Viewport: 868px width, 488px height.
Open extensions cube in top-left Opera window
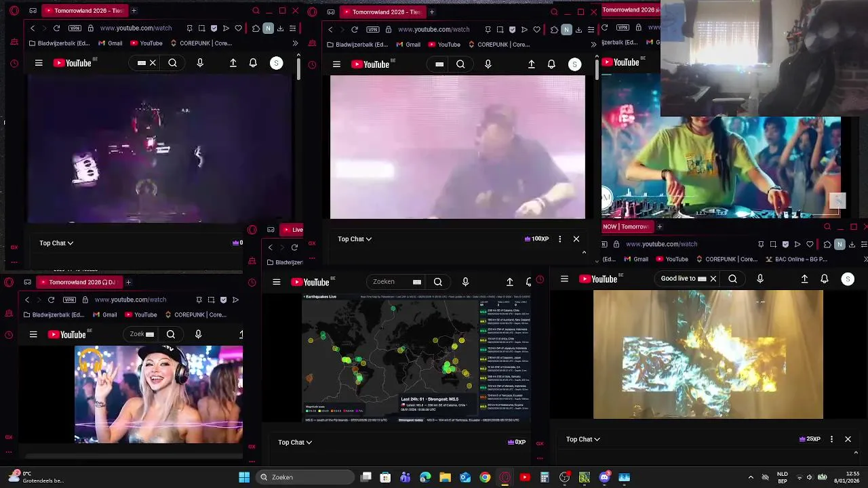point(256,28)
